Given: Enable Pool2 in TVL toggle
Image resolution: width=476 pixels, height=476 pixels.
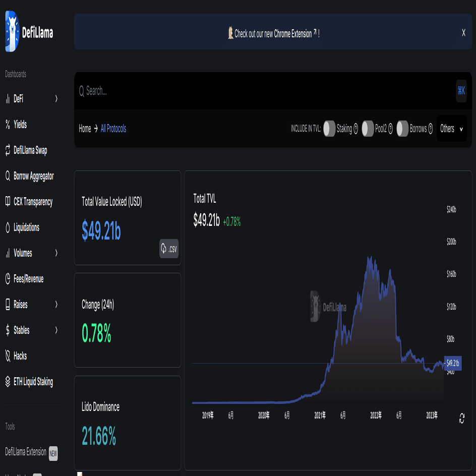Looking at the screenshot, I should point(368,129).
